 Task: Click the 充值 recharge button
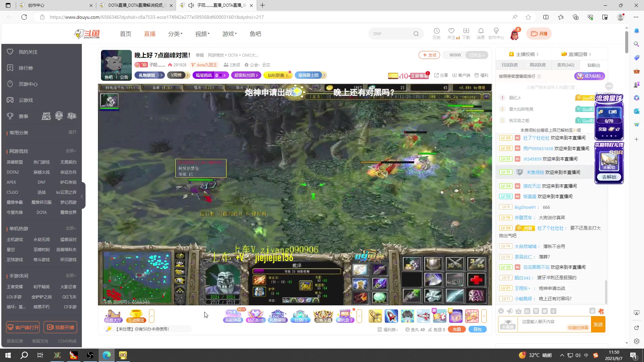point(457,329)
